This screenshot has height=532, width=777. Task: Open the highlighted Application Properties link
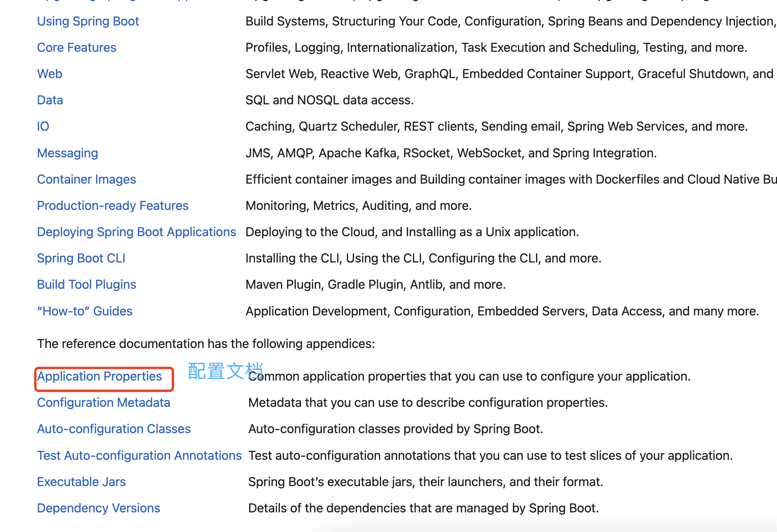99,376
